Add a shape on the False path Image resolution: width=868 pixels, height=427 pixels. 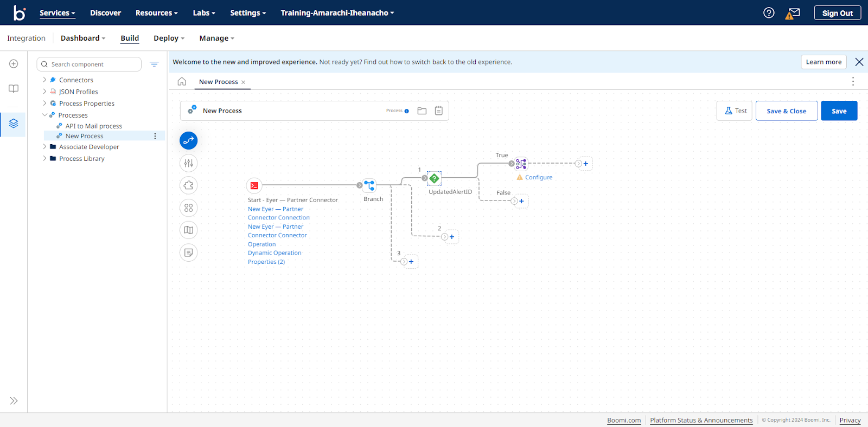tap(521, 201)
